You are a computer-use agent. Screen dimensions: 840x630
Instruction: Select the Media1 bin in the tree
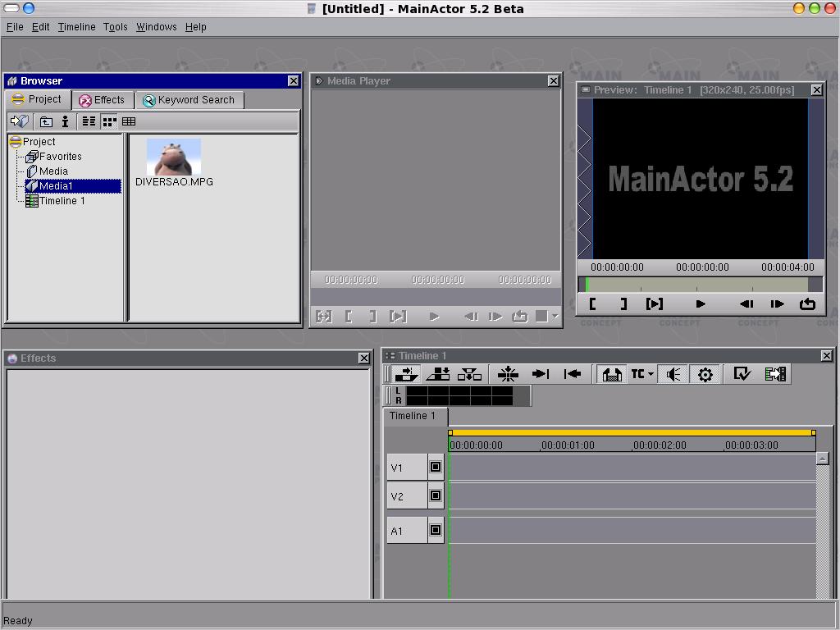[x=73, y=186]
